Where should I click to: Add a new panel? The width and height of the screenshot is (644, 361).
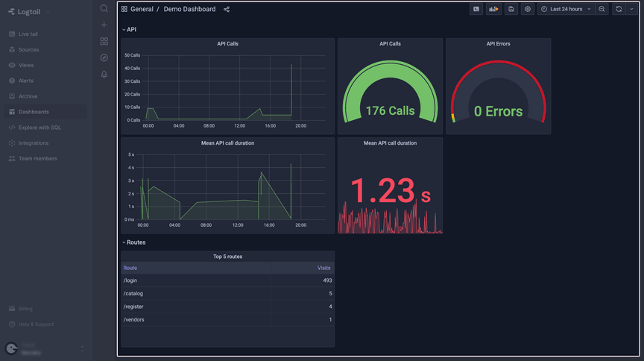(x=493, y=9)
